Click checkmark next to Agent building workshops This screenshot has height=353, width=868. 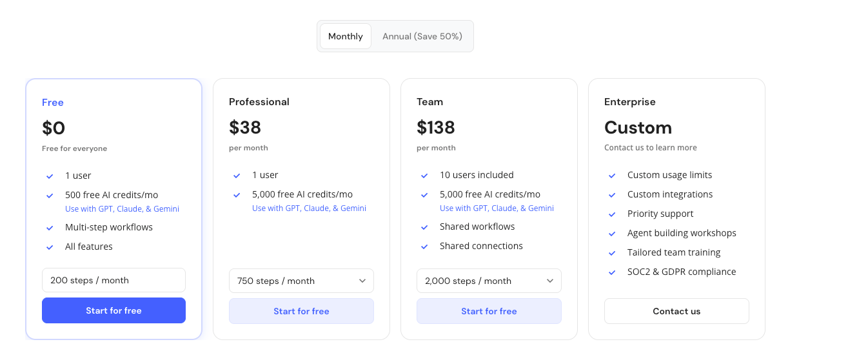612,234
